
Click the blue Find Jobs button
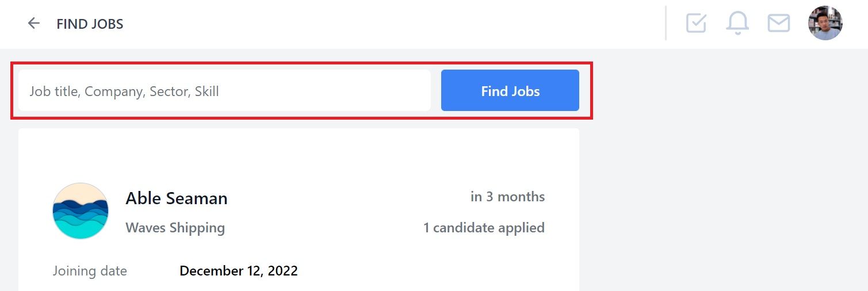[x=510, y=91]
